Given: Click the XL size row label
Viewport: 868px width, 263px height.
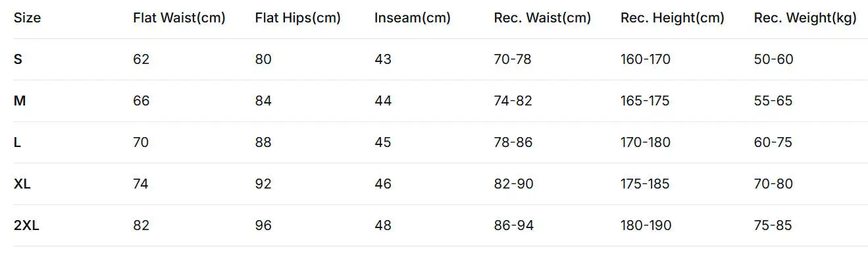Looking at the screenshot, I should pyautogui.click(x=22, y=184).
